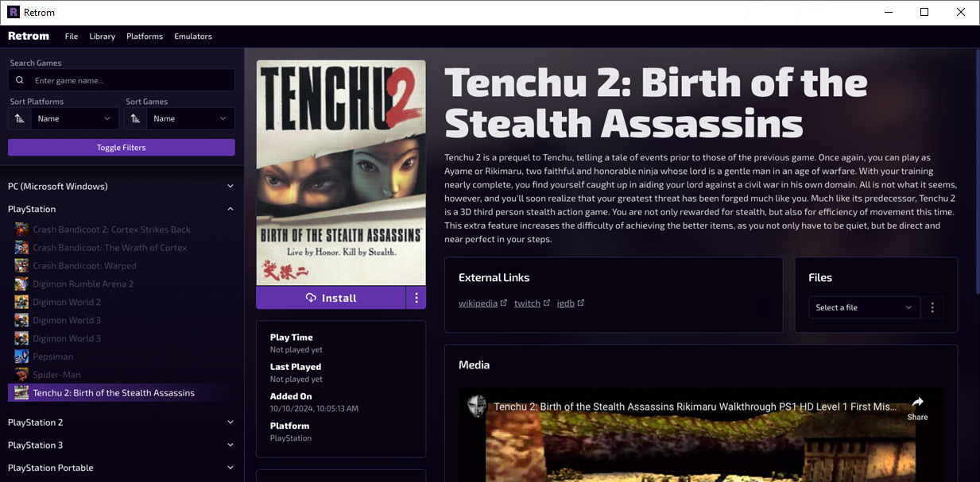Image resolution: width=980 pixels, height=482 pixels.
Task: Install Tenchu 2 with the Install button
Action: pyautogui.click(x=331, y=298)
